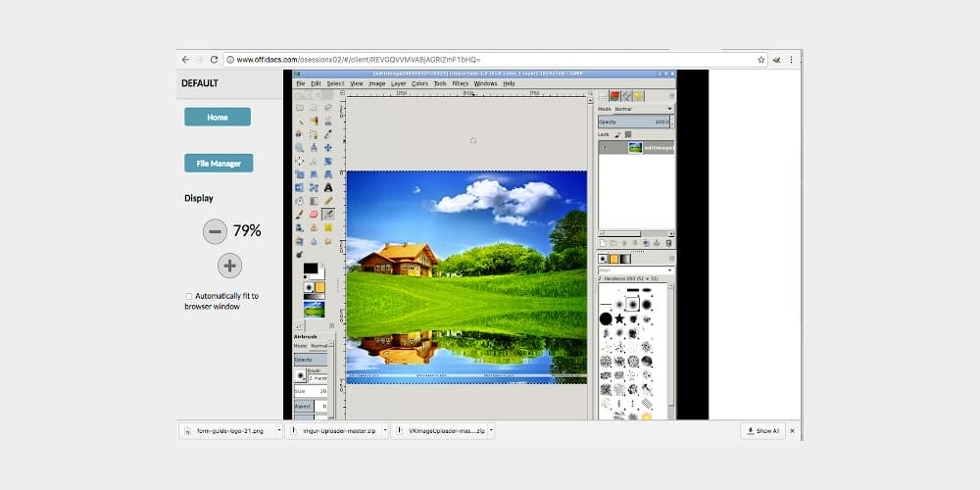This screenshot has height=490, width=980.
Task: Open the Layers dock configure menu arrow
Action: coord(671,96)
